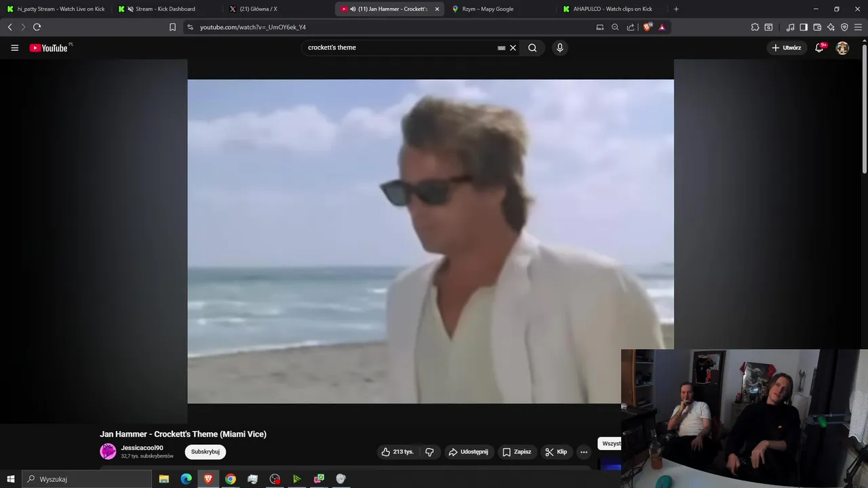Share this page from address bar
The image size is (868, 488).
[631, 27]
